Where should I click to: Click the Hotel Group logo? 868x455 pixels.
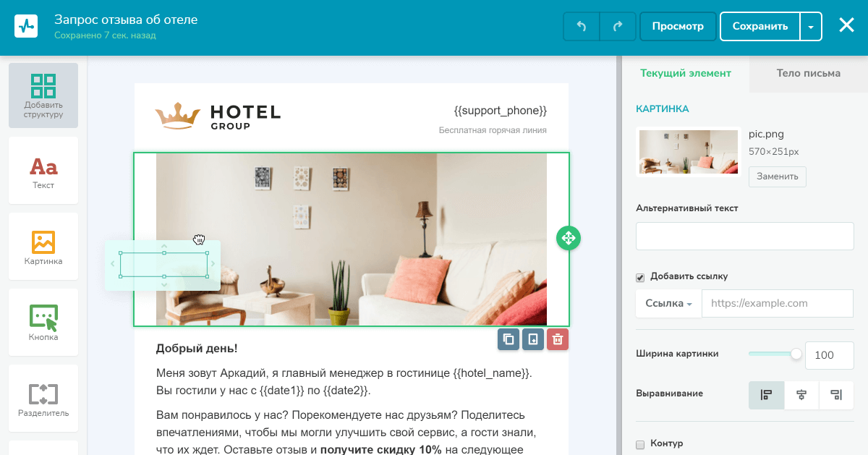tap(218, 116)
